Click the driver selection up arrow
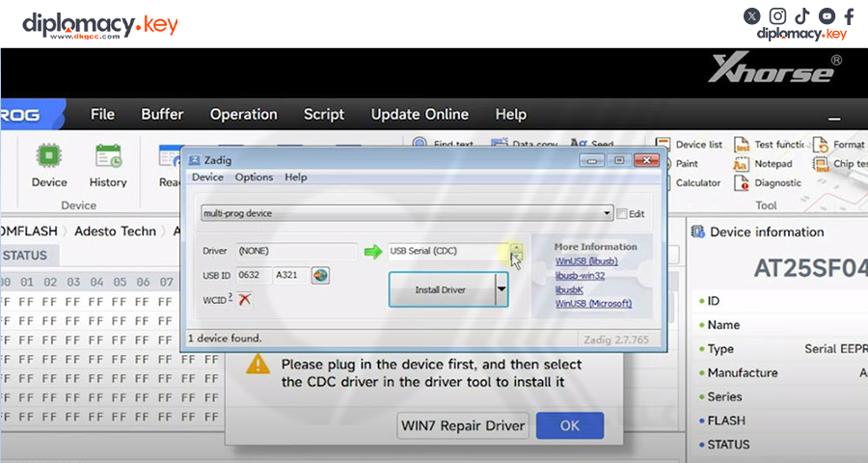The image size is (868, 463). [516, 248]
